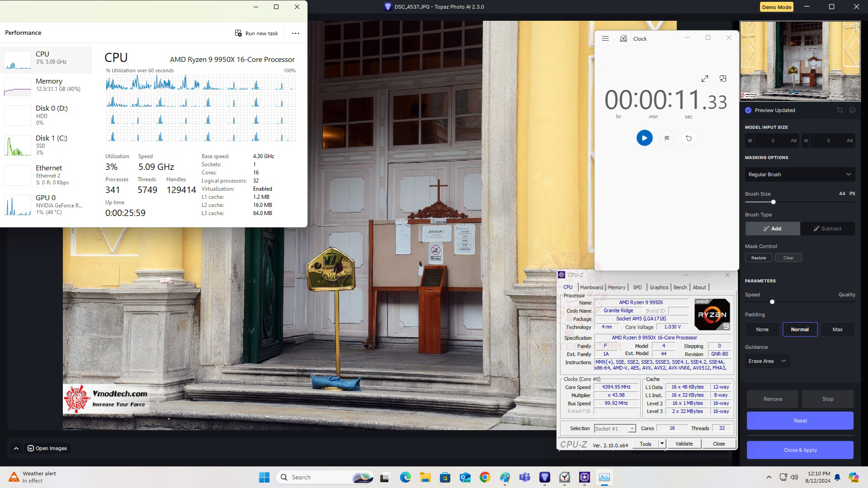This screenshot has width=868, height=488.
Task: Switch brush type to Subtract
Action: pos(827,229)
